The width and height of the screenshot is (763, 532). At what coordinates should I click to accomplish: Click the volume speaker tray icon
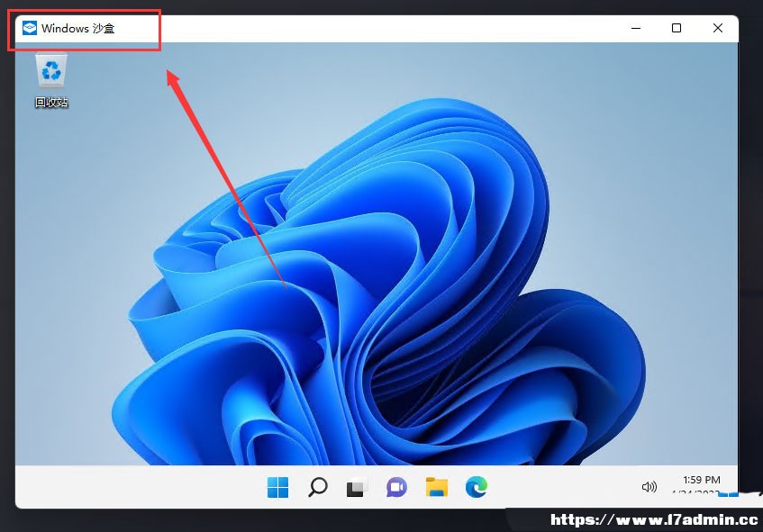(649, 487)
